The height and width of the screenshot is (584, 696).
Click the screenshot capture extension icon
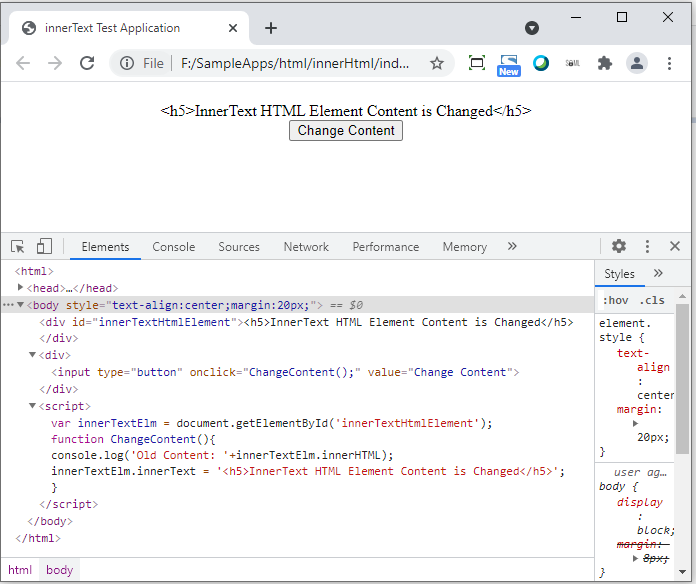477,63
